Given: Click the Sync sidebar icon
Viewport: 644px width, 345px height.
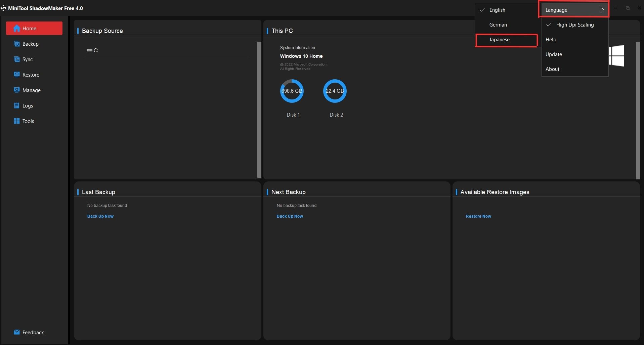Looking at the screenshot, I should [x=16, y=59].
